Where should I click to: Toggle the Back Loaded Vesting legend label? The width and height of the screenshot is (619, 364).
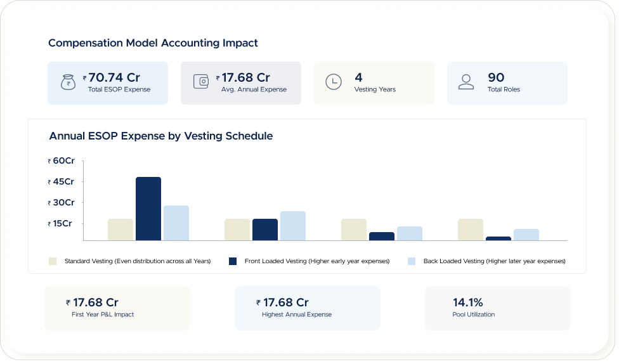[x=494, y=261]
